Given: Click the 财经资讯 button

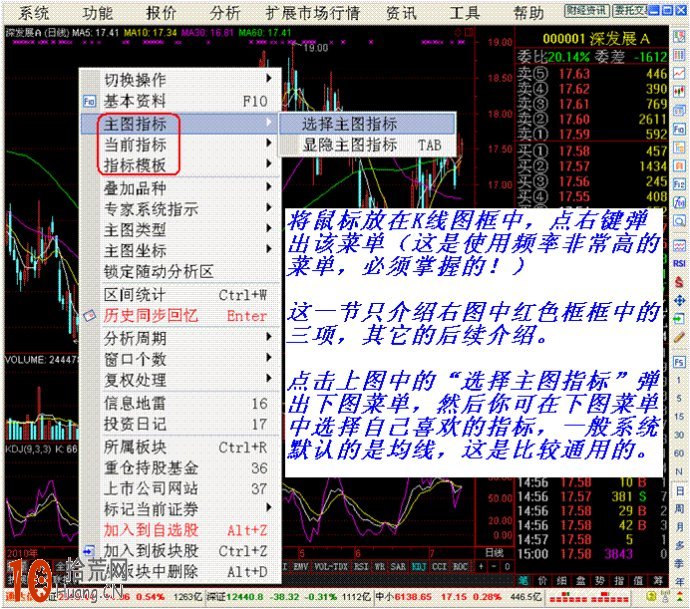Looking at the screenshot, I should tap(587, 11).
